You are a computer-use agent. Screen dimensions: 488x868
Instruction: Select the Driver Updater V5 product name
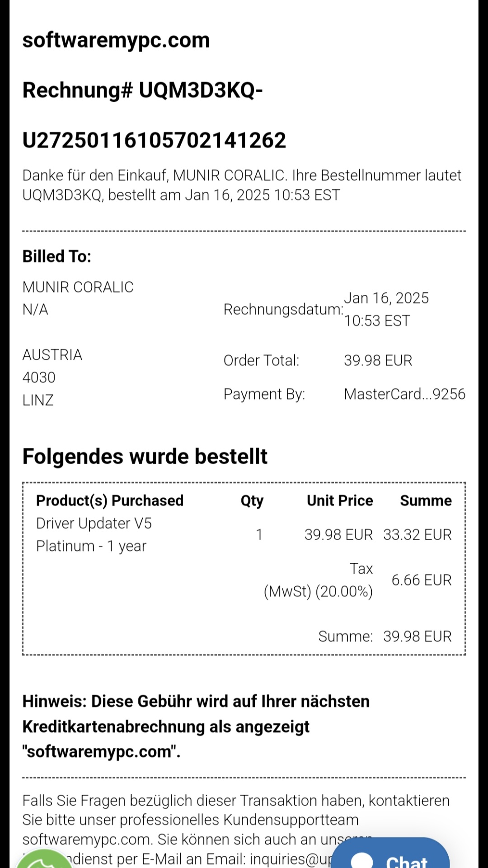(x=94, y=524)
